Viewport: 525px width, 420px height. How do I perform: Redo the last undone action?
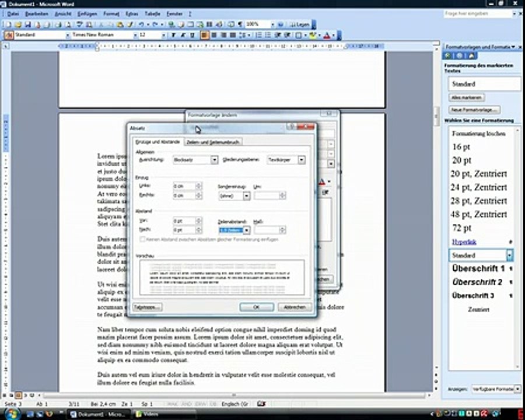155,24
